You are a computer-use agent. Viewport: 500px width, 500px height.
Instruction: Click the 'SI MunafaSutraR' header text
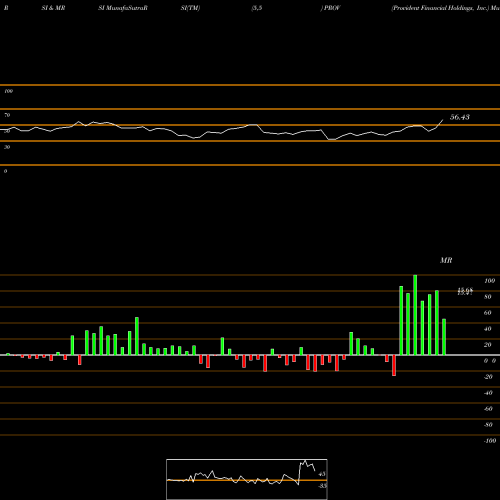[x=123, y=8]
